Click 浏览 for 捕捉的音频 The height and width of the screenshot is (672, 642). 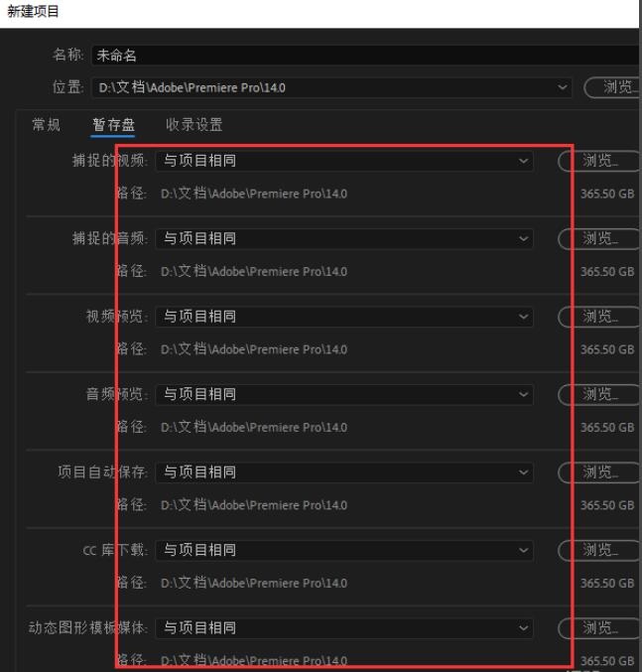pos(599,238)
